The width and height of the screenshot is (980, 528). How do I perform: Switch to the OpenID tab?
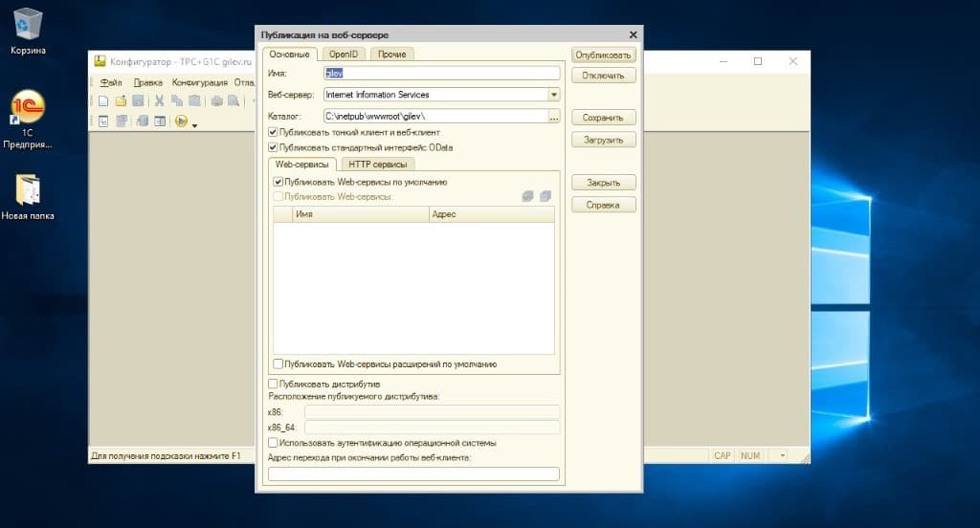pos(344,55)
